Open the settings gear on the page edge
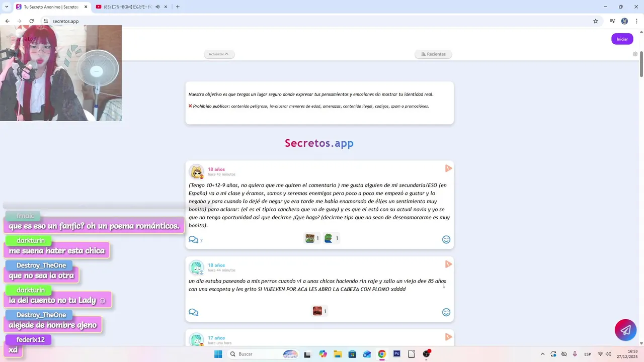This screenshot has width=644, height=362. (x=635, y=54)
